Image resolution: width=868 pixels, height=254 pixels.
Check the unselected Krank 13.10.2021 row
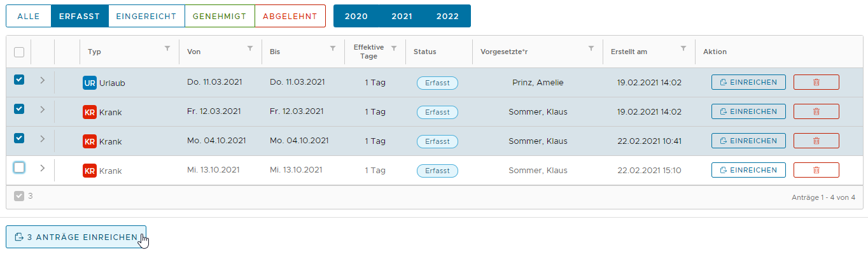pos(19,167)
